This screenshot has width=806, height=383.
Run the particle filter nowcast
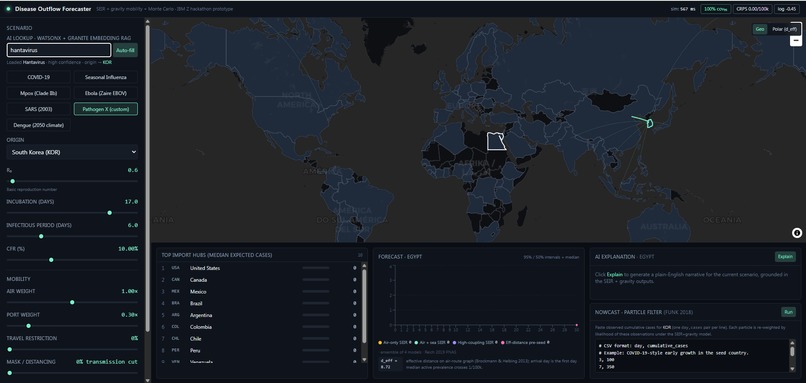pyautogui.click(x=788, y=312)
